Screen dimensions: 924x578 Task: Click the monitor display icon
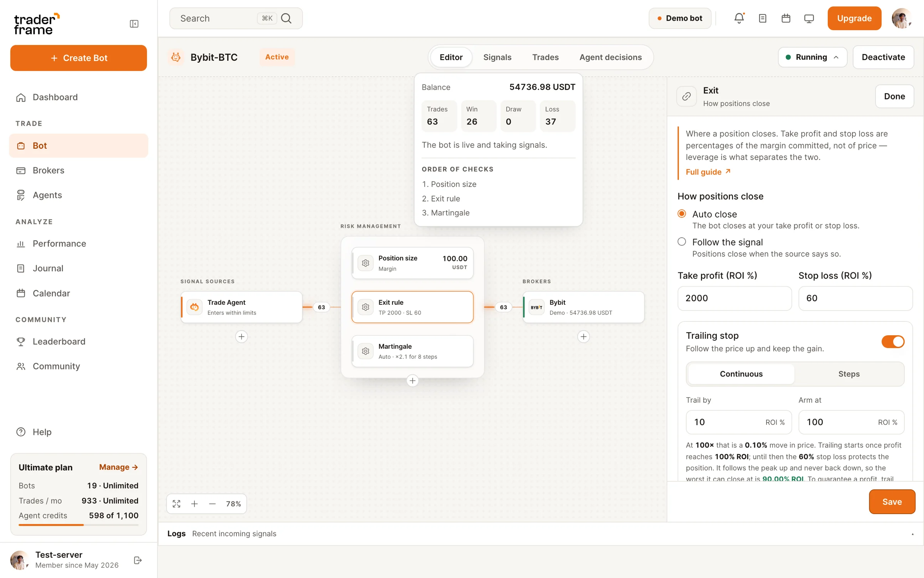(x=809, y=18)
